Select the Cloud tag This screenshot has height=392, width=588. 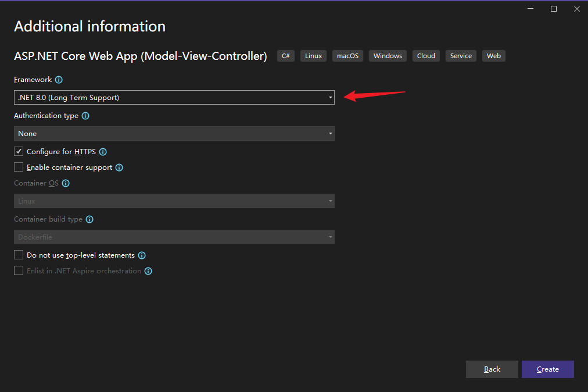426,56
